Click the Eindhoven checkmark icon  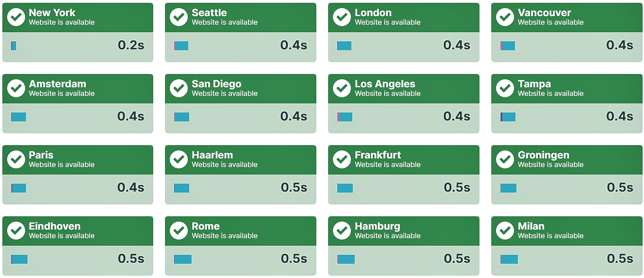pyautogui.click(x=16, y=231)
